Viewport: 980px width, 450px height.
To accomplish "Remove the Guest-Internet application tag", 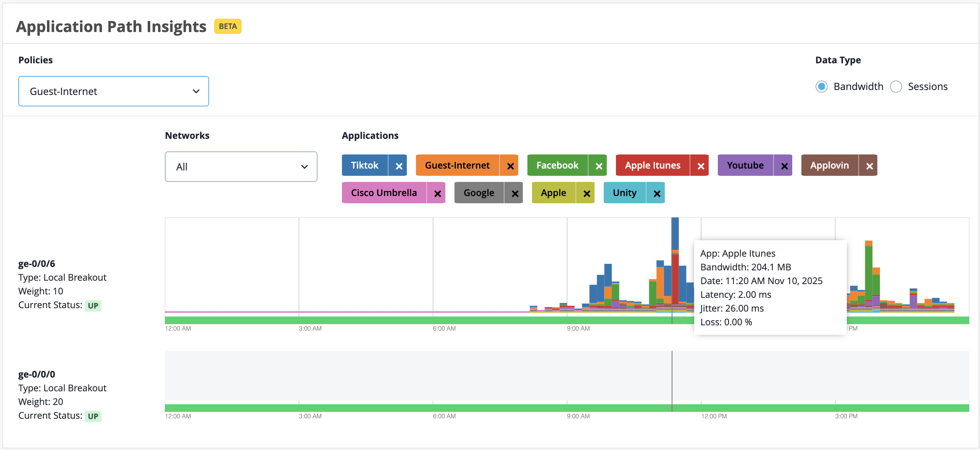I will (x=510, y=166).
